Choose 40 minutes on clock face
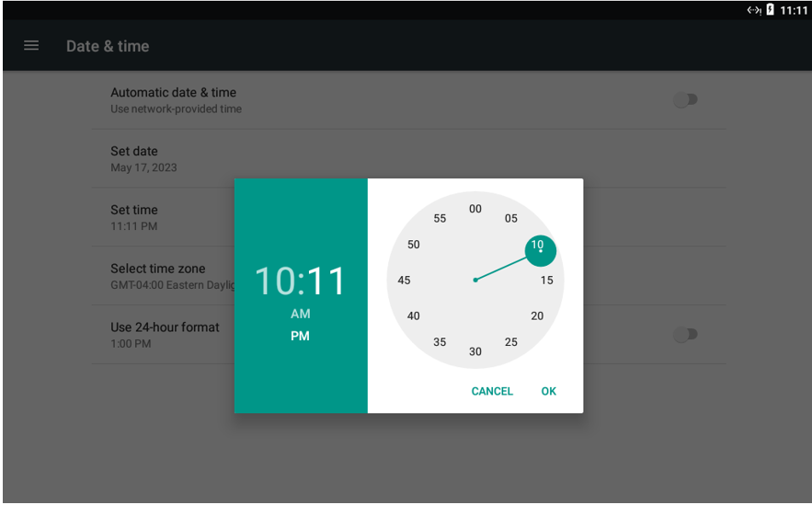Image resolution: width=812 pixels, height=505 pixels. pos(413,316)
